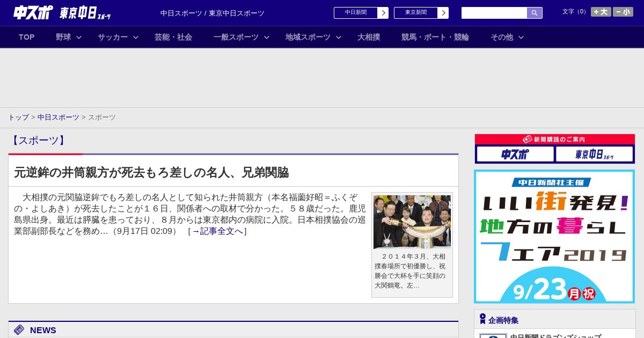Click arrow beside 中日新聞 button
The height and width of the screenshot is (338, 644).
[x=383, y=13]
